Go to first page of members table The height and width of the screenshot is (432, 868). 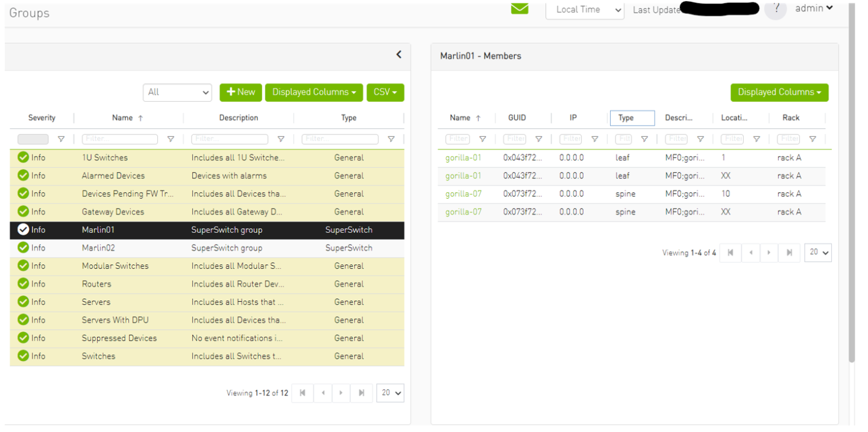(731, 253)
